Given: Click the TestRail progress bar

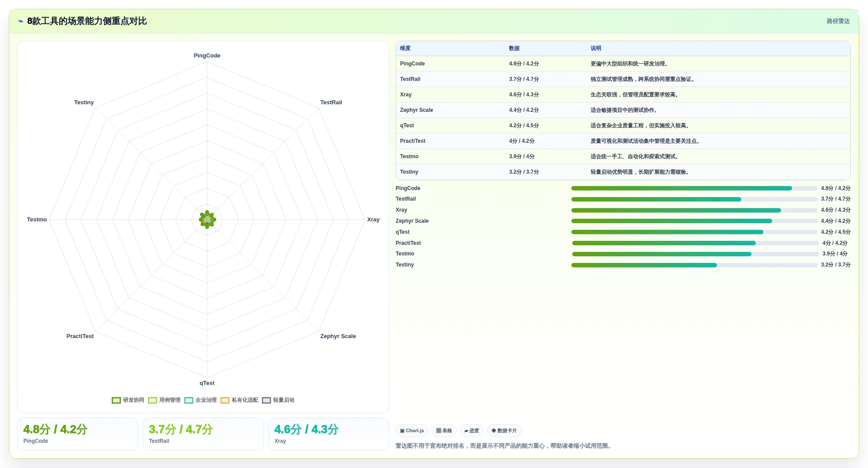Looking at the screenshot, I should click(694, 199).
